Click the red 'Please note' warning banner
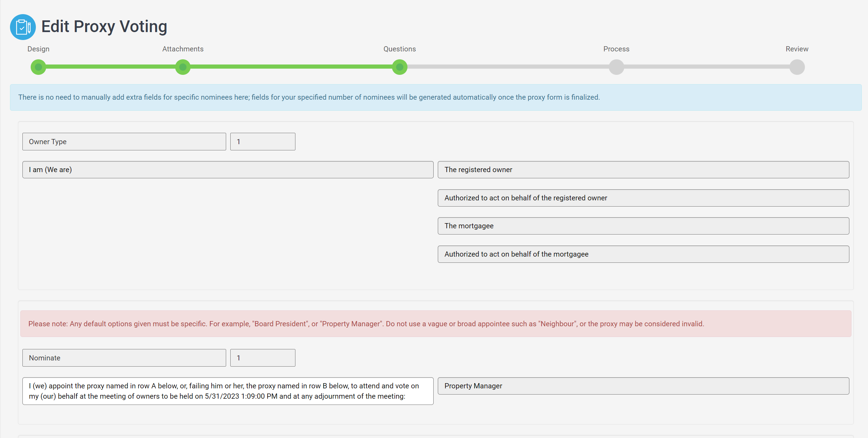The height and width of the screenshot is (438, 868). point(436,324)
